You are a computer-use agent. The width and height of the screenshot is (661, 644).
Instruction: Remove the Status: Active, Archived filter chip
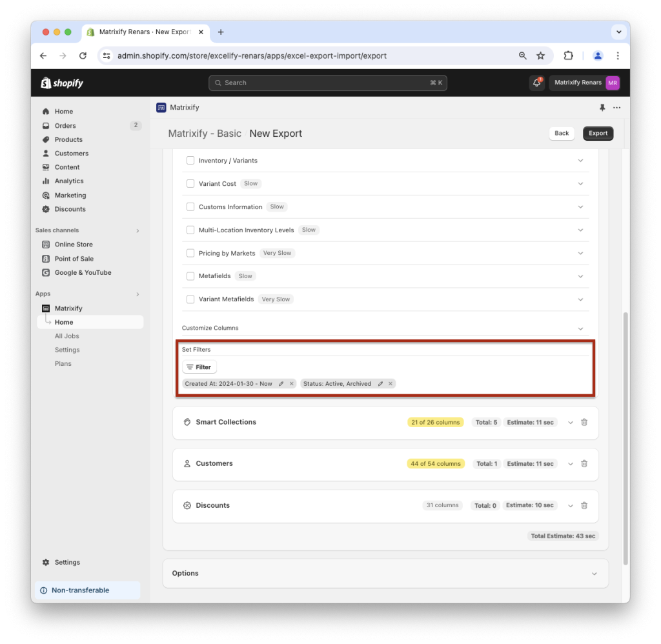(x=391, y=383)
